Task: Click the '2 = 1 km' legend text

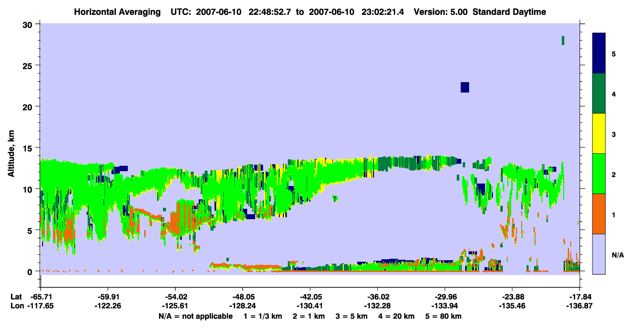Action: click(309, 316)
